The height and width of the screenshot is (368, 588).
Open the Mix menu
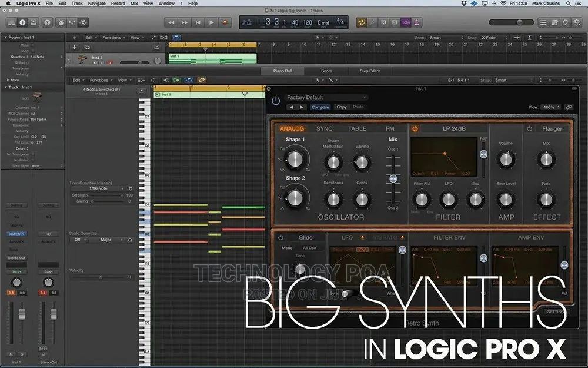pyautogui.click(x=134, y=4)
